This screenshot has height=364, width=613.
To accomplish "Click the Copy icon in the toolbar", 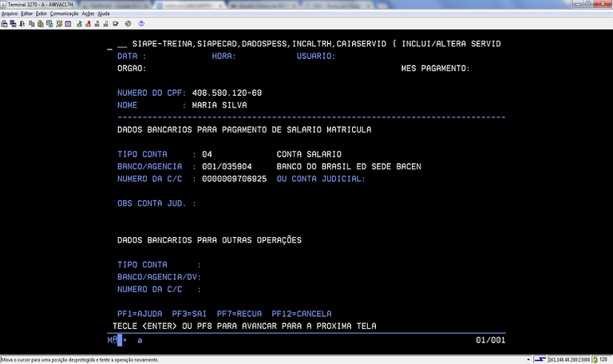I will (31, 23).
